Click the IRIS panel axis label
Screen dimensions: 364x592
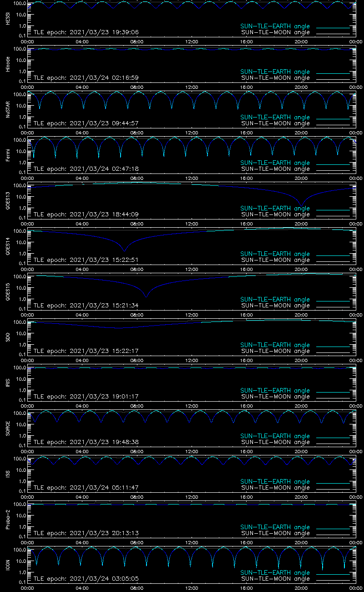(x=8, y=383)
